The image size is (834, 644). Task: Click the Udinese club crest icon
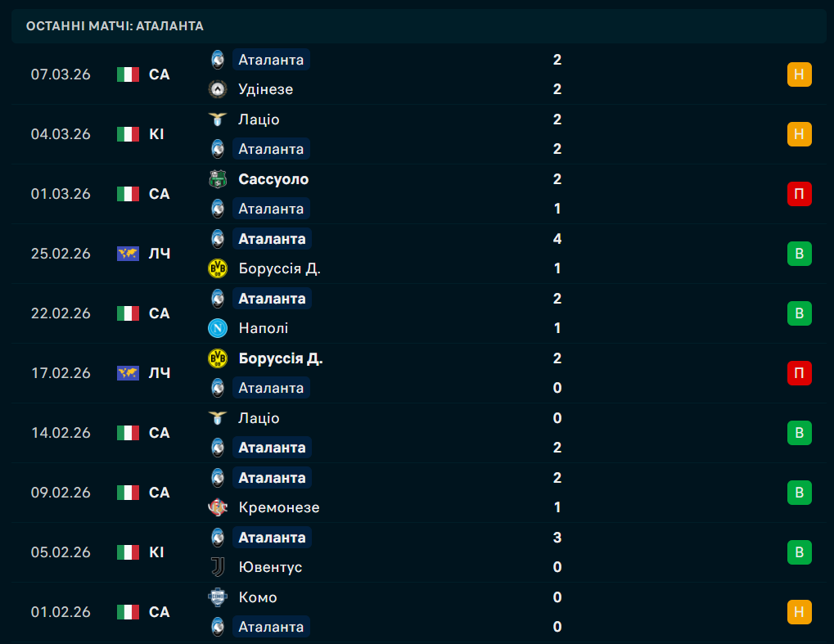[x=218, y=89]
